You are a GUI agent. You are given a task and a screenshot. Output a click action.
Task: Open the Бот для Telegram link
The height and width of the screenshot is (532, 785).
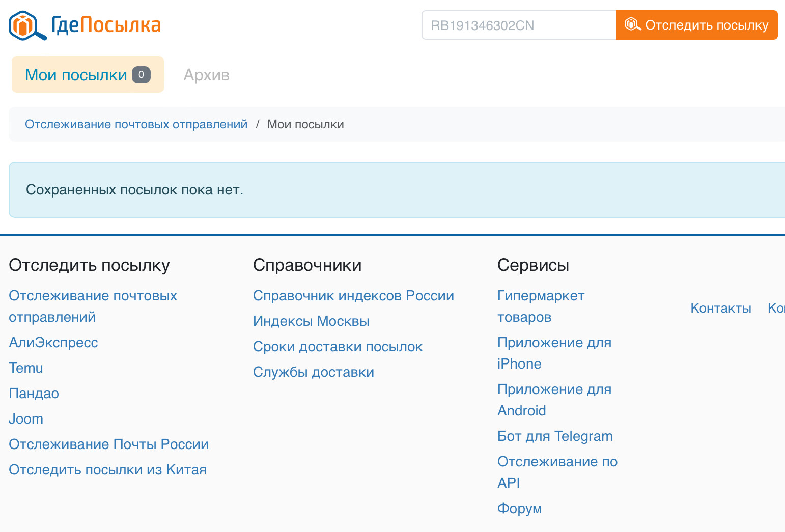555,436
